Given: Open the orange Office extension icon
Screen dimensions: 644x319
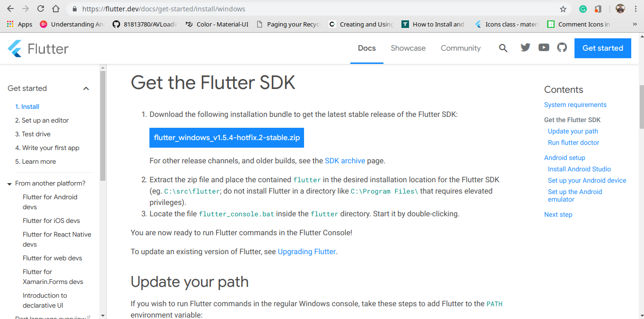Looking at the screenshot, I should (598, 9).
